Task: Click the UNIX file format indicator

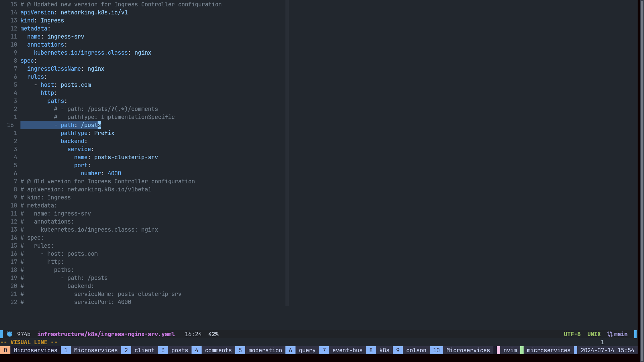Action: (594, 334)
